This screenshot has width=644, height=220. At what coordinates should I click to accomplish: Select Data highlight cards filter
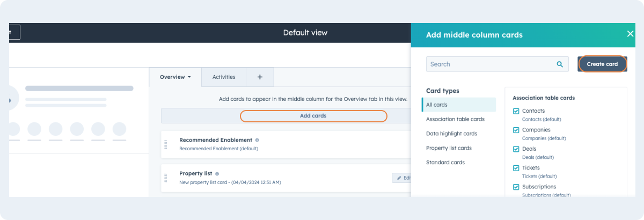[x=451, y=134]
